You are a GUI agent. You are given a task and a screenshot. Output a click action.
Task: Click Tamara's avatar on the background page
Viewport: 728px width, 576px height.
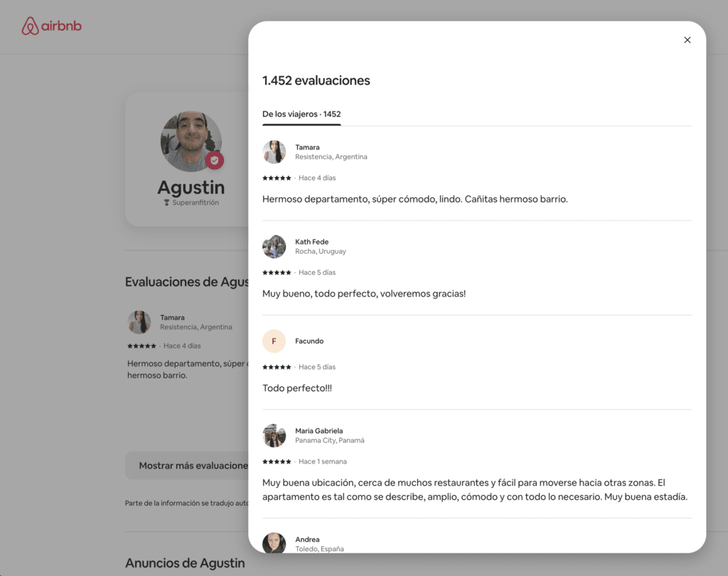[x=139, y=322]
